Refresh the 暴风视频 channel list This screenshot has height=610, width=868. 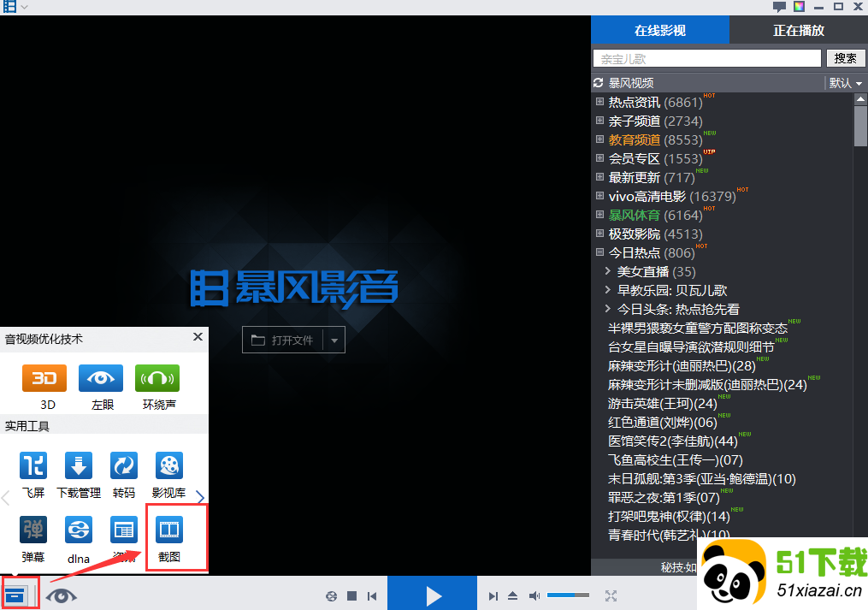point(598,83)
